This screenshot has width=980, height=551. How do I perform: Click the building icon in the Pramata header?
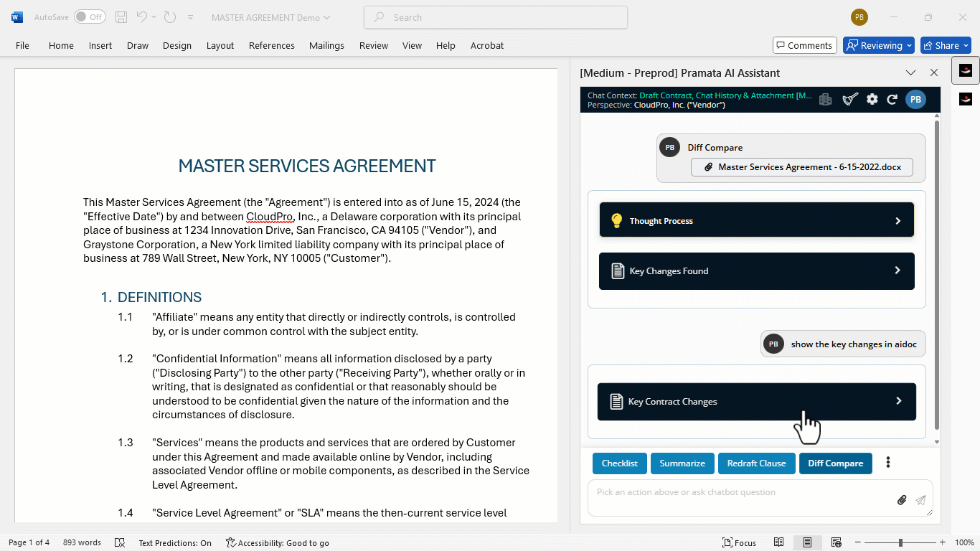[x=826, y=100]
